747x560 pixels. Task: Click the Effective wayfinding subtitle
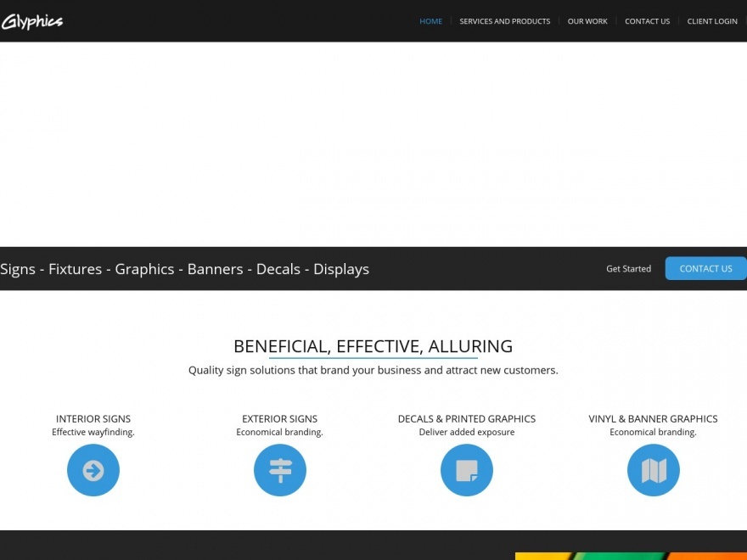(93, 432)
